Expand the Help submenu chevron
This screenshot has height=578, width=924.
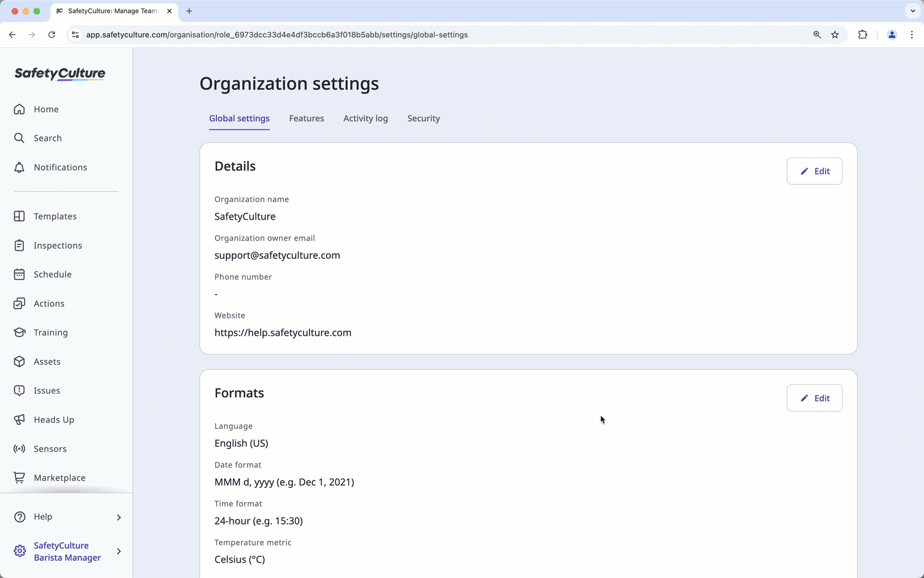(x=119, y=517)
